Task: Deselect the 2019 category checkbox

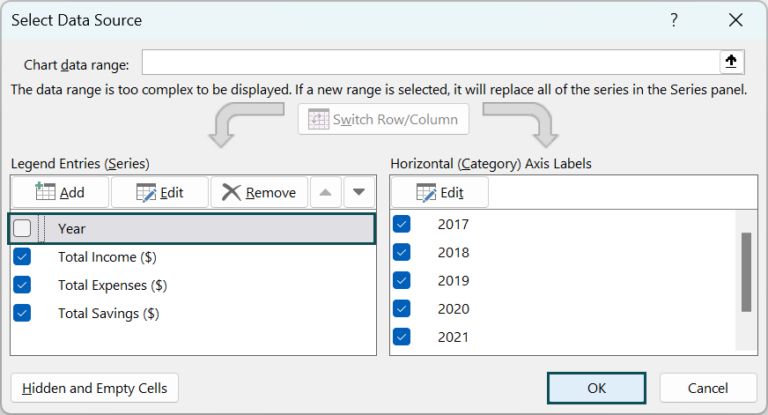Action: click(x=402, y=280)
